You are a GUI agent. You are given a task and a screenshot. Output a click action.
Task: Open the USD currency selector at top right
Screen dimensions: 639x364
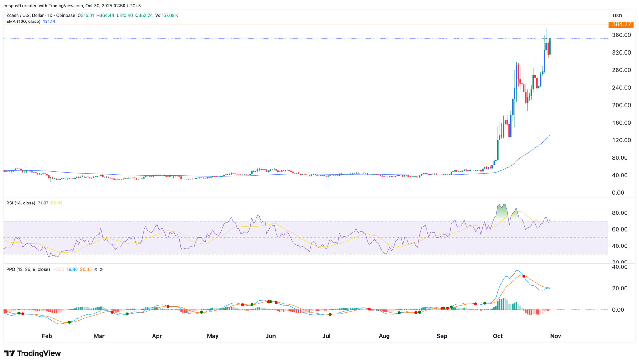point(617,15)
